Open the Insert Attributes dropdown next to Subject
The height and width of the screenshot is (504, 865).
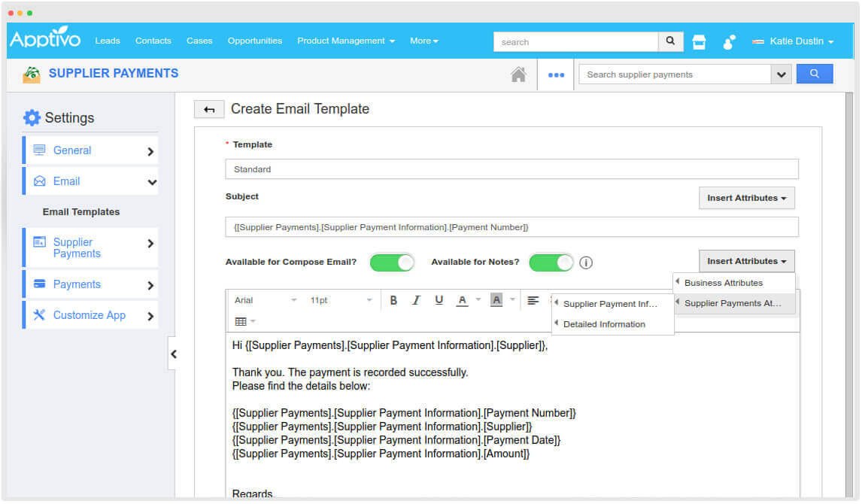click(746, 197)
